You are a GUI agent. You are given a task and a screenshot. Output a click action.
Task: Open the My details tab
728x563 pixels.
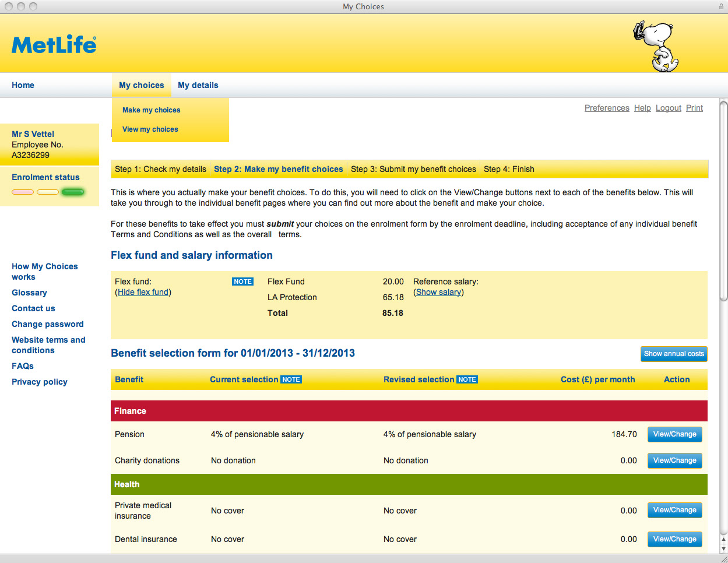coord(198,85)
